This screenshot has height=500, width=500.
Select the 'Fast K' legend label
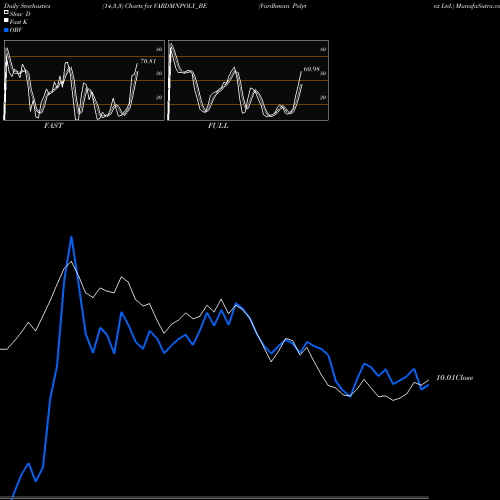click(x=19, y=22)
